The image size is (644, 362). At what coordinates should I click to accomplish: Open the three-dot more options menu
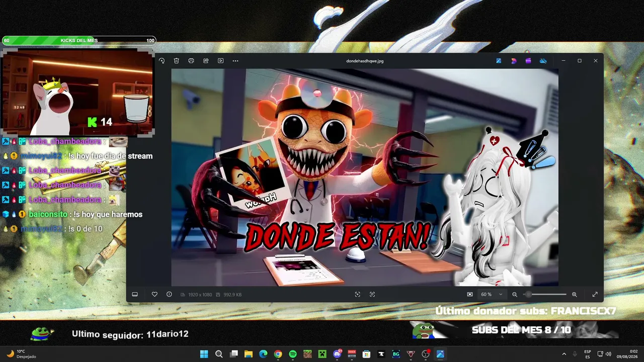click(x=235, y=61)
